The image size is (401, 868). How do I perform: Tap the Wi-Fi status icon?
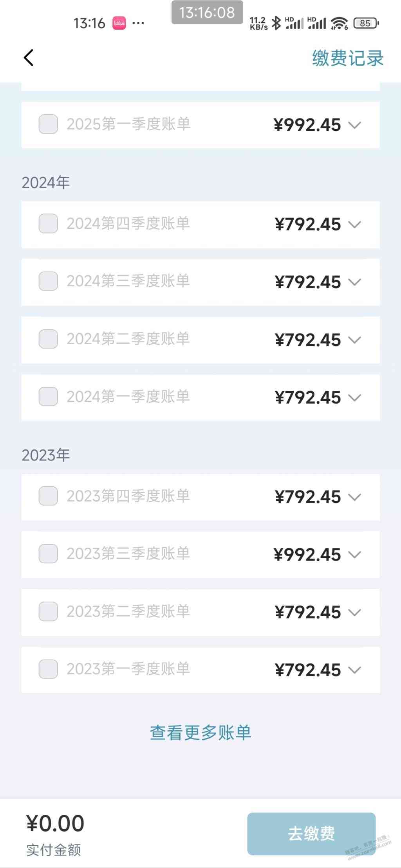(339, 23)
